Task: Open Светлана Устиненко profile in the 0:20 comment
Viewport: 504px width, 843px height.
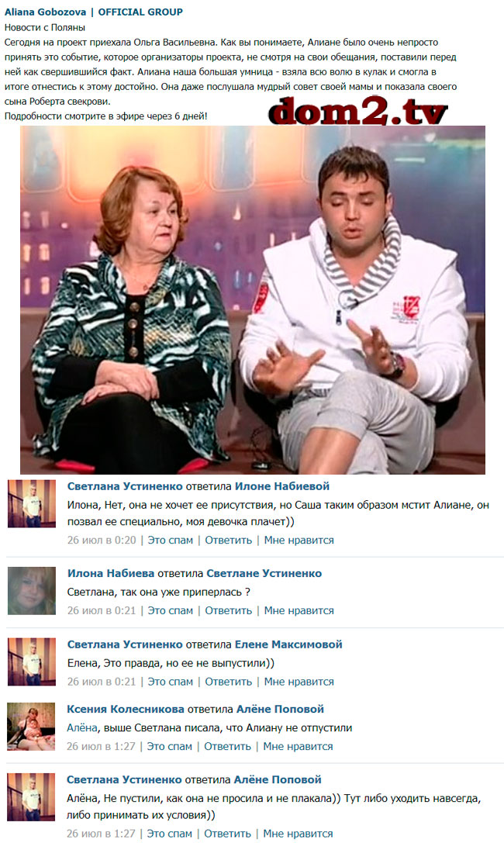Action: coord(125,486)
